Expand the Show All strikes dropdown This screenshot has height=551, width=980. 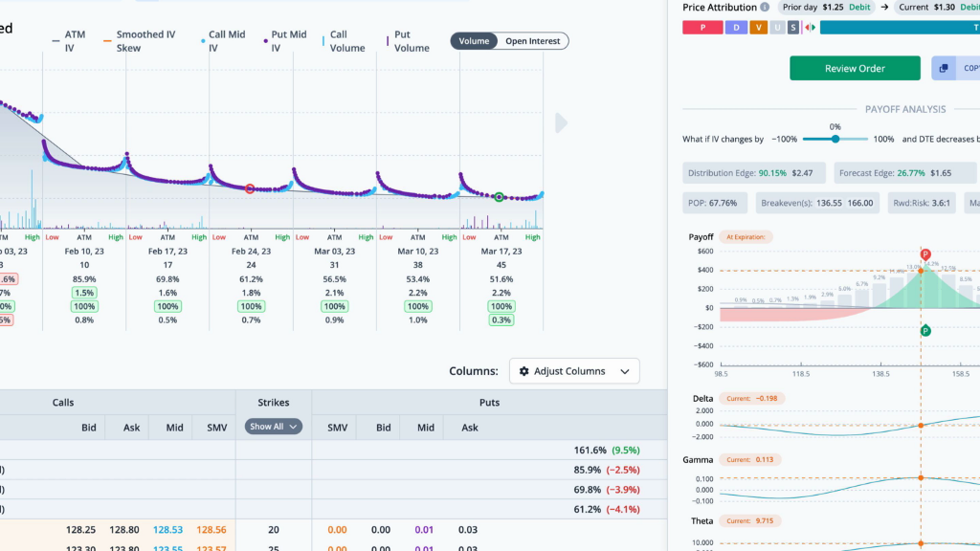point(274,427)
